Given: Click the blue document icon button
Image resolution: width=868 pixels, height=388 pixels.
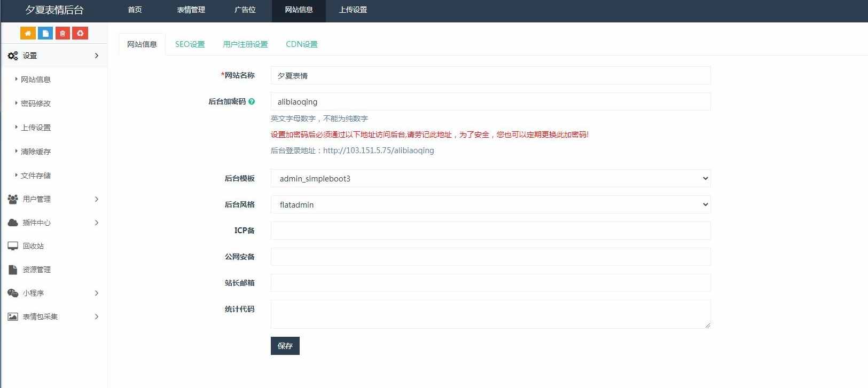Looking at the screenshot, I should 45,33.
